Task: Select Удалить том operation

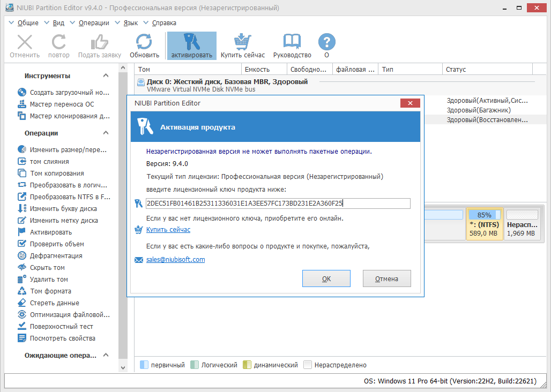Action: 42,280
